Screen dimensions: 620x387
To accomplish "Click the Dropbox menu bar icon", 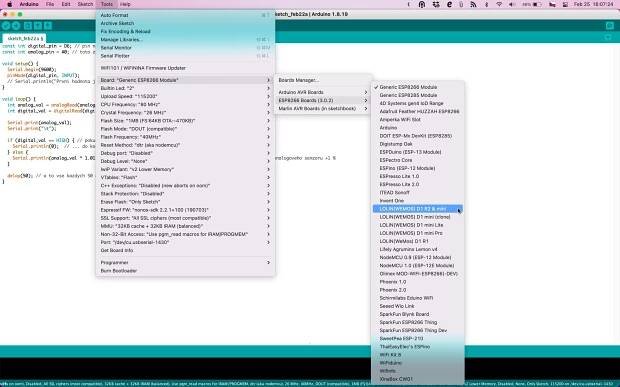I will (x=436, y=4).
